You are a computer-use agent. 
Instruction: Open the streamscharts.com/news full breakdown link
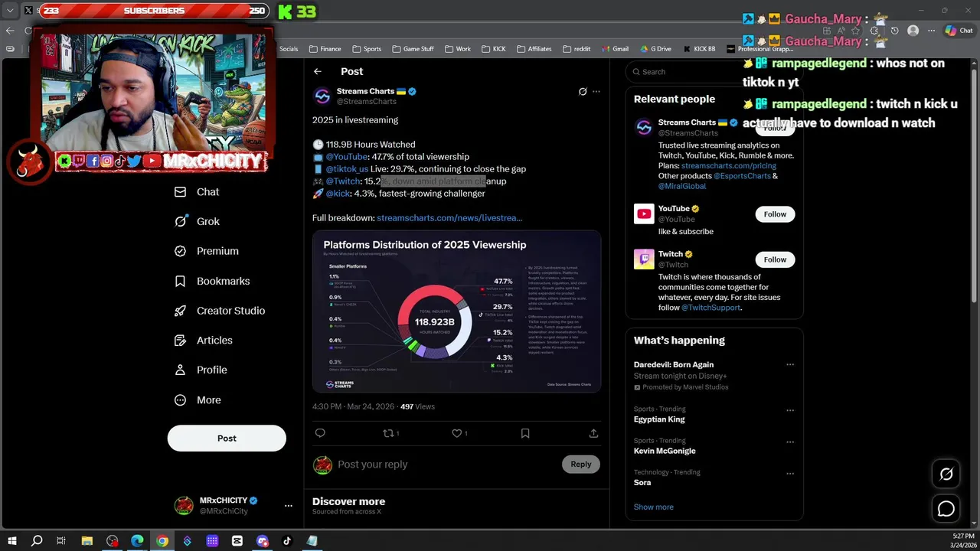[x=449, y=218]
